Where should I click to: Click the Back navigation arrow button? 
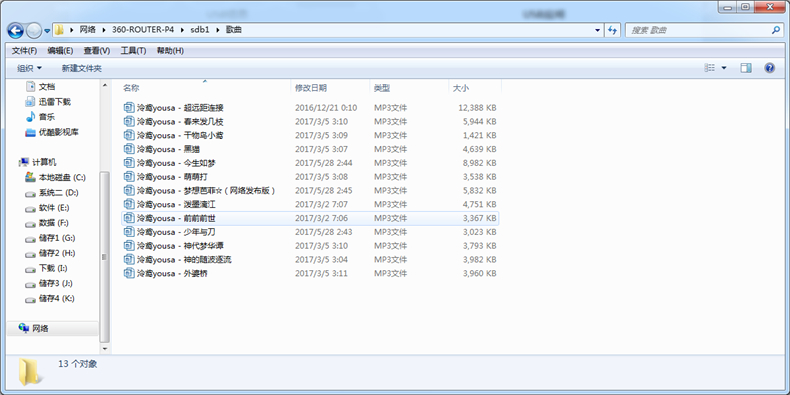point(16,31)
